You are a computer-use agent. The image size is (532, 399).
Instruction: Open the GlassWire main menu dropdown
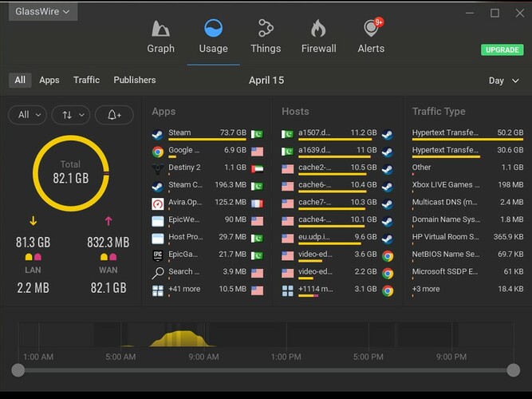pos(43,12)
